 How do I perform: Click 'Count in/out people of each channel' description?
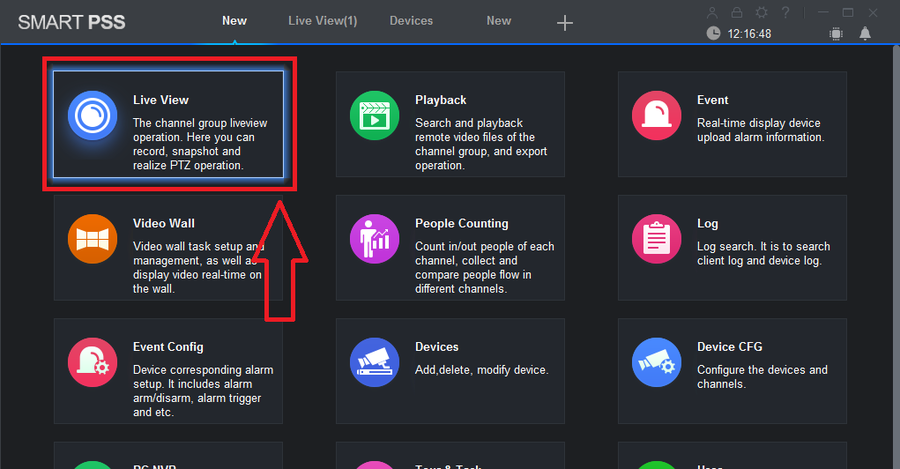point(484,268)
